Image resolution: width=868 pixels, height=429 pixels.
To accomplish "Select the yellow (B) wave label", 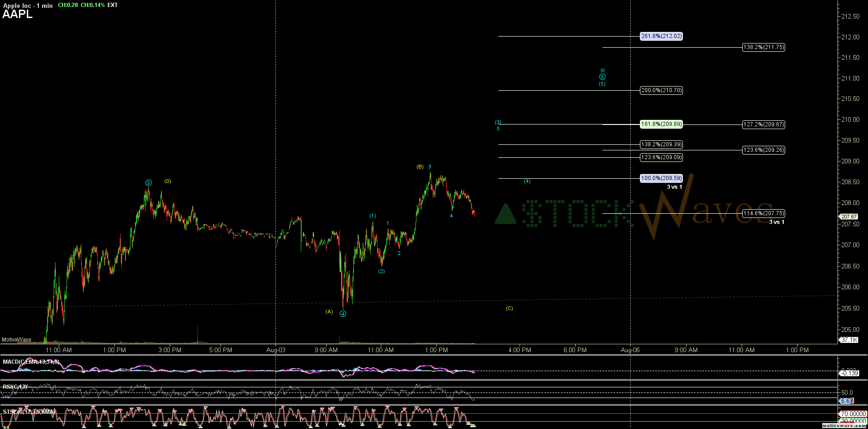I will 420,167.
